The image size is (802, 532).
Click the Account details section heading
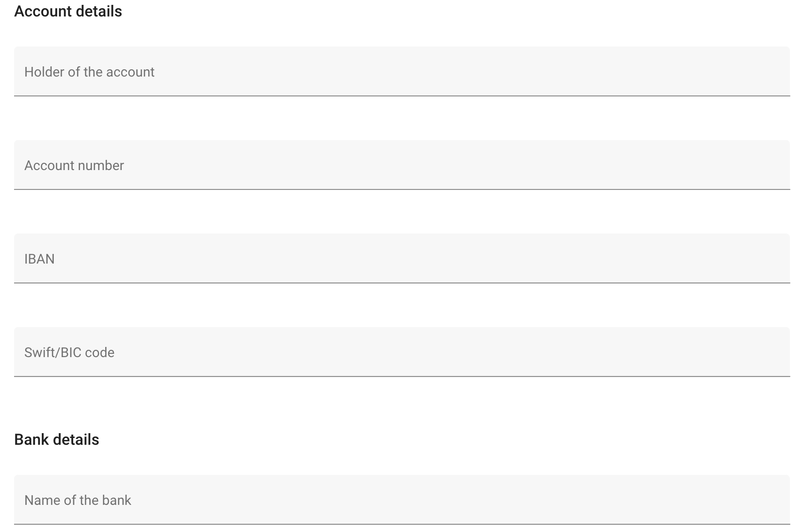[x=68, y=11]
